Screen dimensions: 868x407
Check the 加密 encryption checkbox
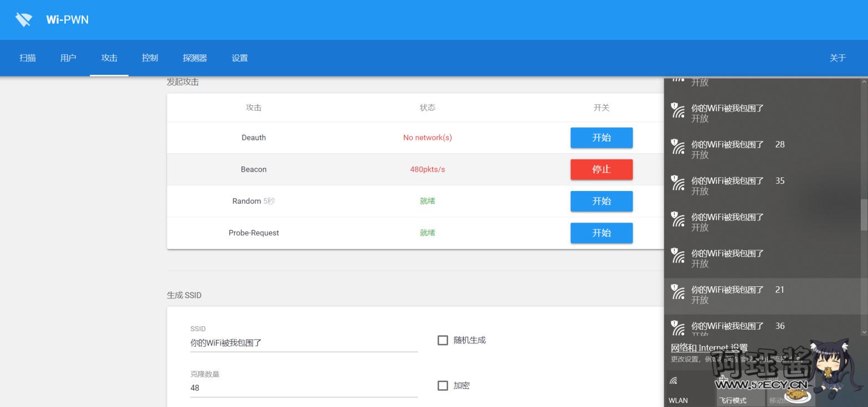[x=443, y=385]
